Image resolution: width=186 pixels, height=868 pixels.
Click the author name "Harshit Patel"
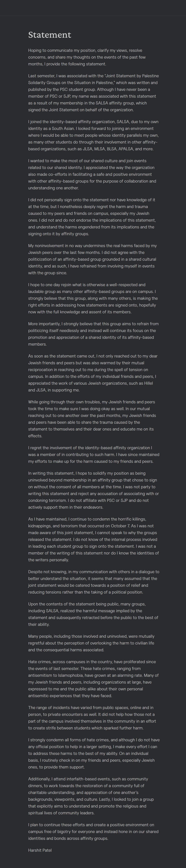click(40, 850)
